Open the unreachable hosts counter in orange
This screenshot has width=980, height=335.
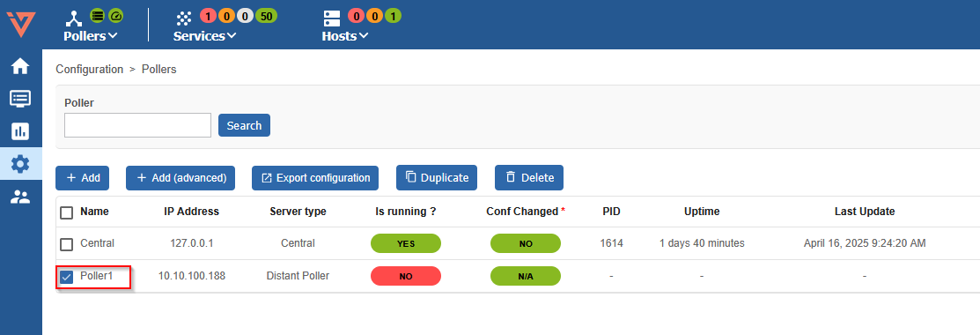(374, 16)
